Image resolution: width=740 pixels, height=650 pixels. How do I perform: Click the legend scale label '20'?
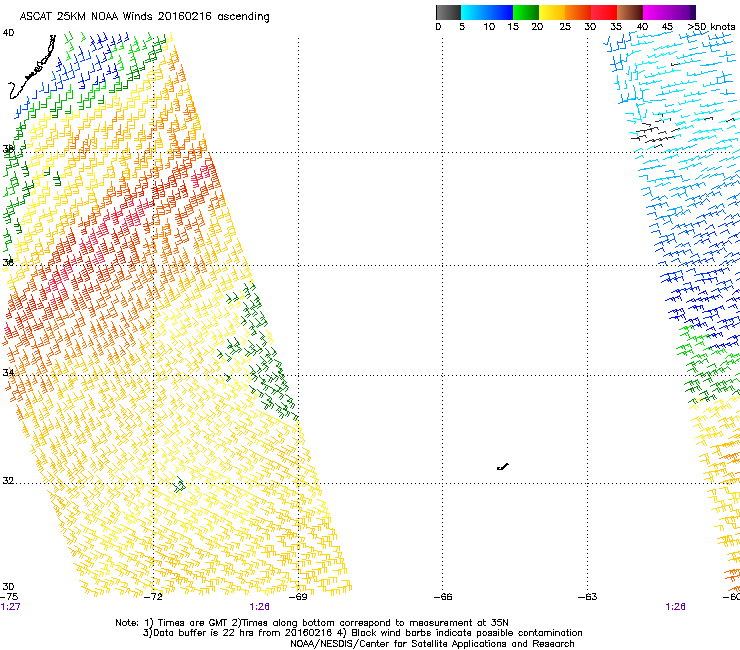point(537,27)
